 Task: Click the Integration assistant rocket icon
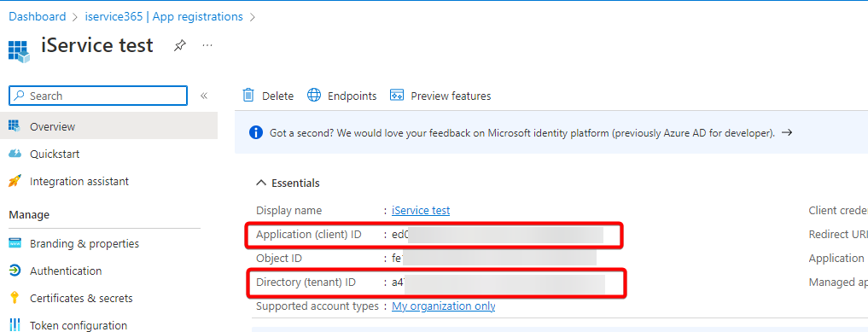click(15, 181)
